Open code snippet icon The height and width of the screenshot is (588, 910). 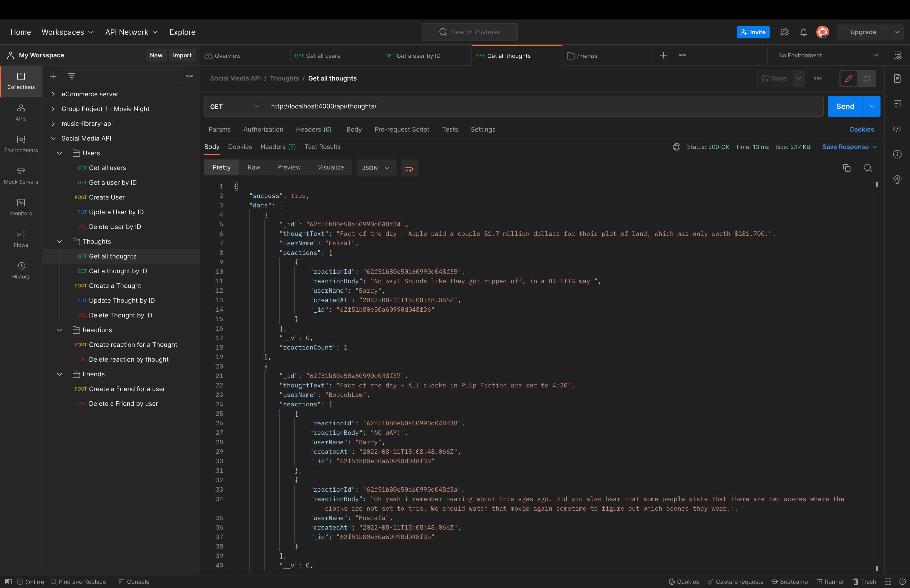(897, 129)
